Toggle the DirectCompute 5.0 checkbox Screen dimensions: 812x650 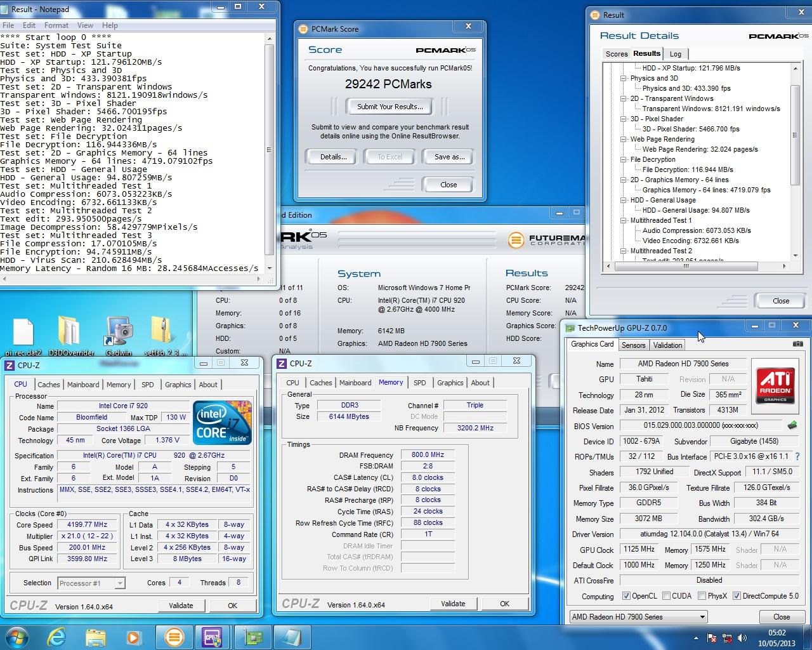click(737, 596)
